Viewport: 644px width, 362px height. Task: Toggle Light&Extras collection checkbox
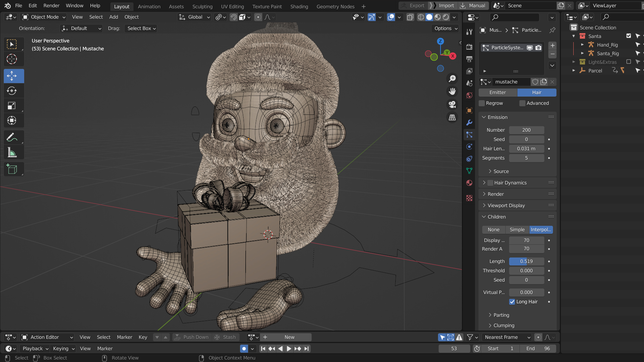629,62
